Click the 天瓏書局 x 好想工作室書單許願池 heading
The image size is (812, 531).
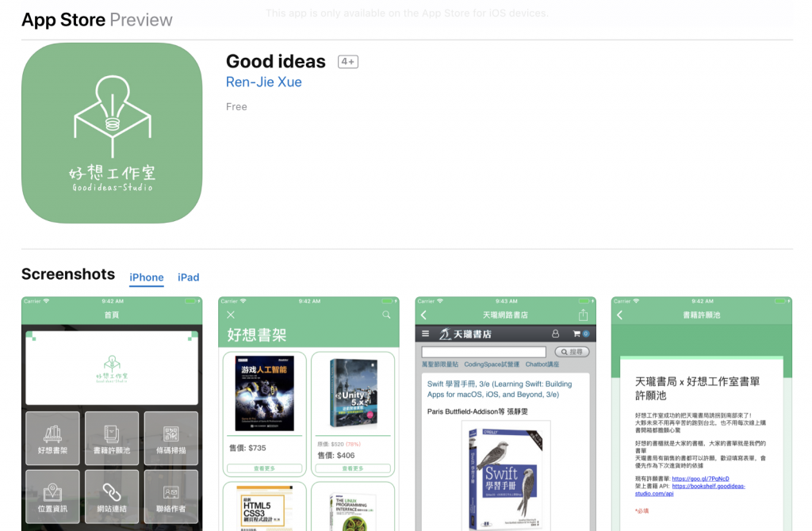click(x=697, y=388)
